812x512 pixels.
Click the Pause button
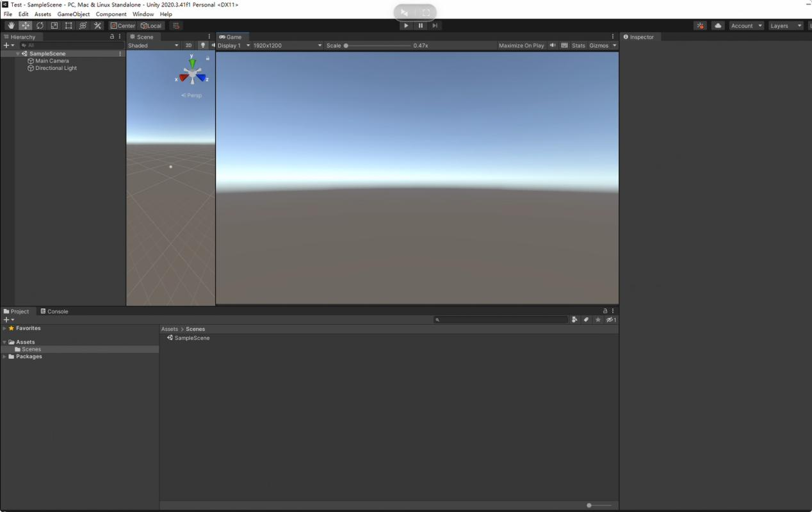pyautogui.click(x=421, y=26)
